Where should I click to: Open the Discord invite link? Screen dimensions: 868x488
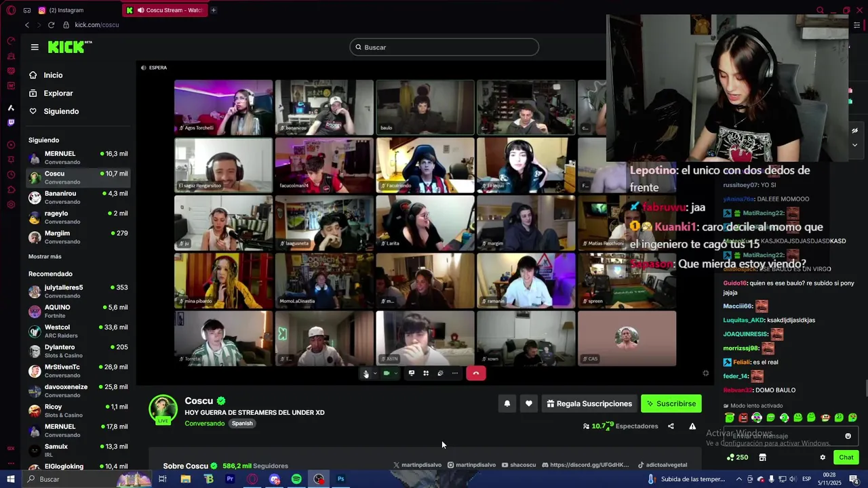coord(585,465)
